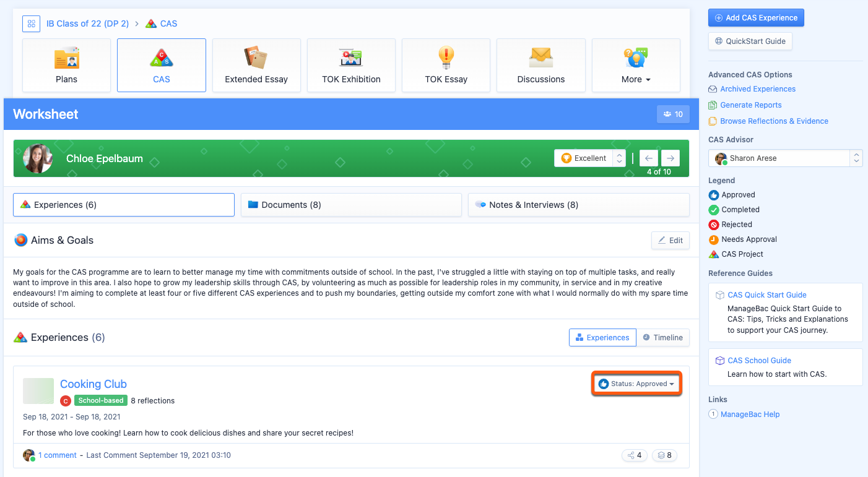Click Chloe Epelbaum's profile photo
Screen dimensions: 868x477
[38, 158]
